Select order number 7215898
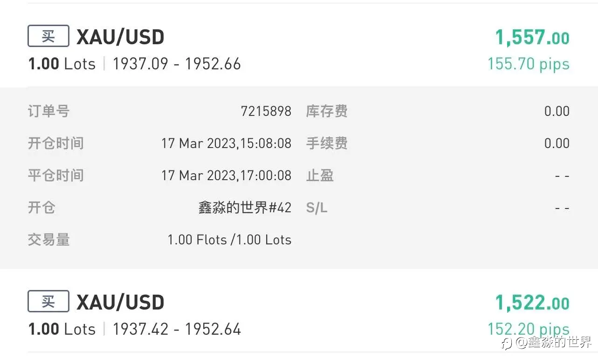This screenshot has height=364, width=598. click(266, 111)
